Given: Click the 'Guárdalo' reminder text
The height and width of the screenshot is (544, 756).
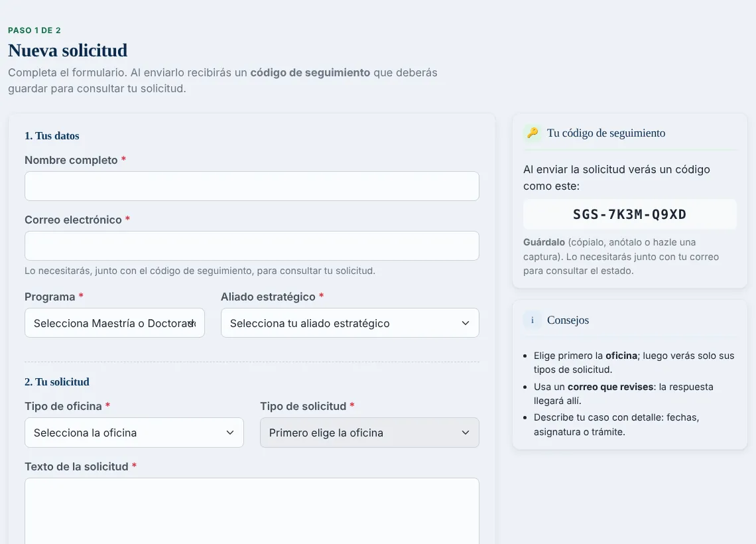Looking at the screenshot, I should (x=621, y=257).
